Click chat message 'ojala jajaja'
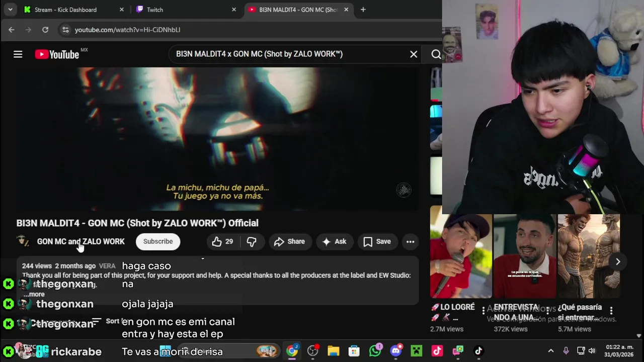The height and width of the screenshot is (362, 644). point(147,304)
